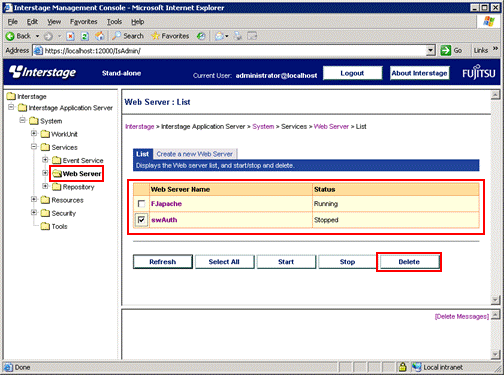Expand the Resources tree node

pyautogui.click(x=34, y=199)
